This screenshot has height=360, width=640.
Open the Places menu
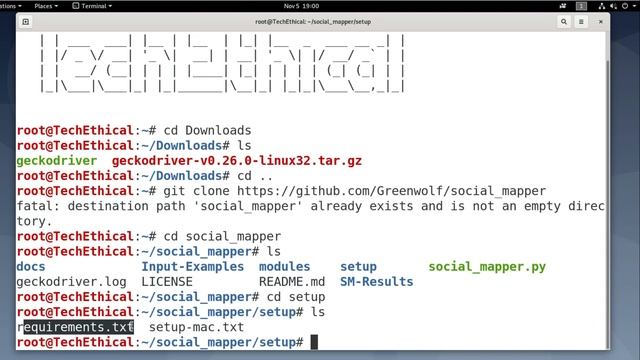point(46,6)
